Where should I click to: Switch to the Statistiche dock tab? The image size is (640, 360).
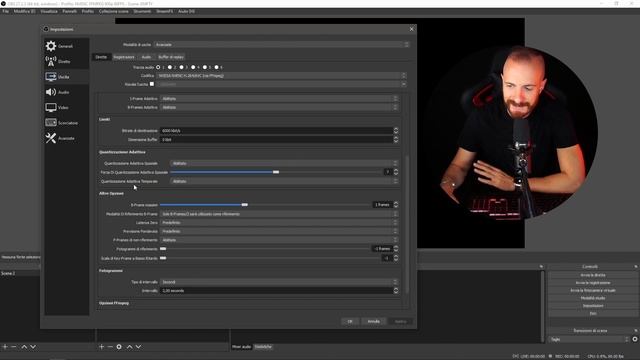pos(263,347)
